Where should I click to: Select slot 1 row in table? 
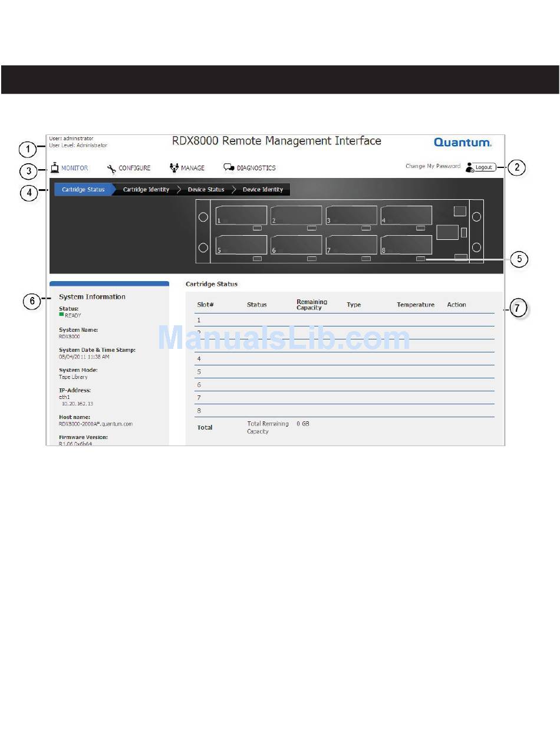pos(345,320)
